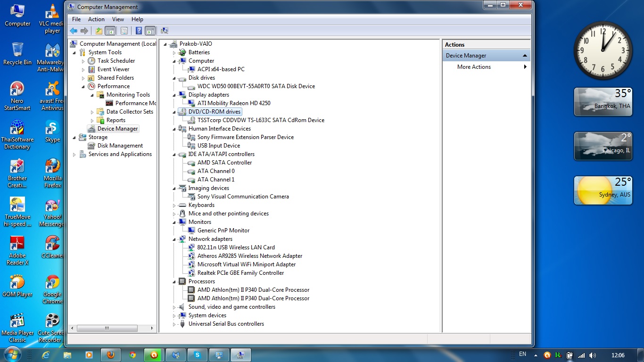This screenshot has width=644, height=362.
Task: Click the Up one level folder icon
Action: click(x=99, y=31)
